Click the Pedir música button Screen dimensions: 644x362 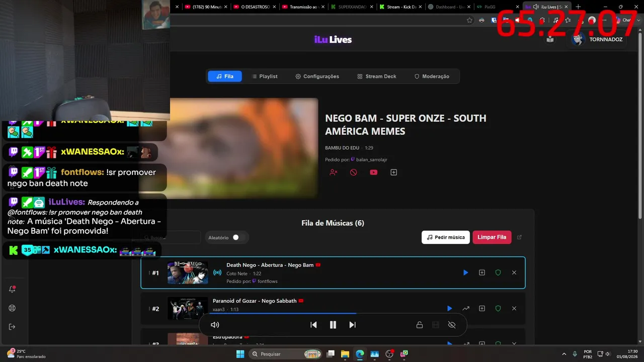(x=446, y=237)
